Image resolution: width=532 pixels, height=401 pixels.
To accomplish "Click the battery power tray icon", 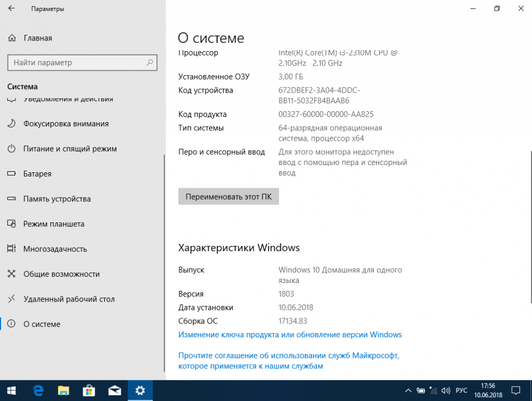I will click(x=421, y=391).
